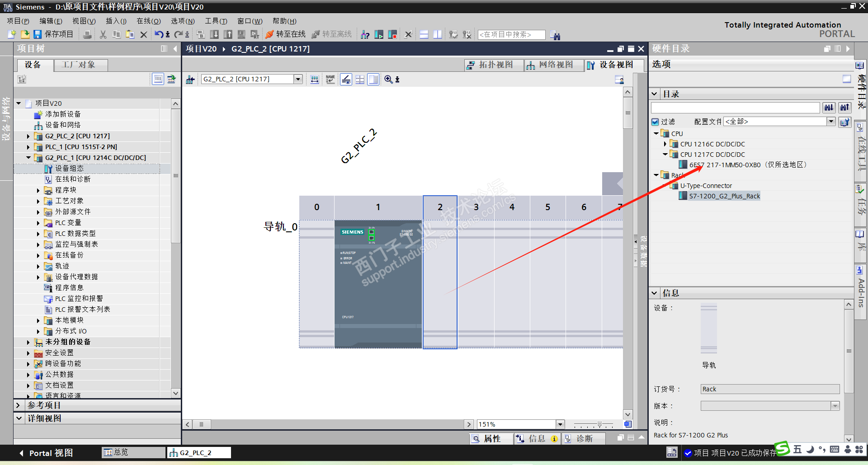Viewport: 868px width, 465px height.
Task: Open the 在线(O) online menu
Action: click(149, 21)
